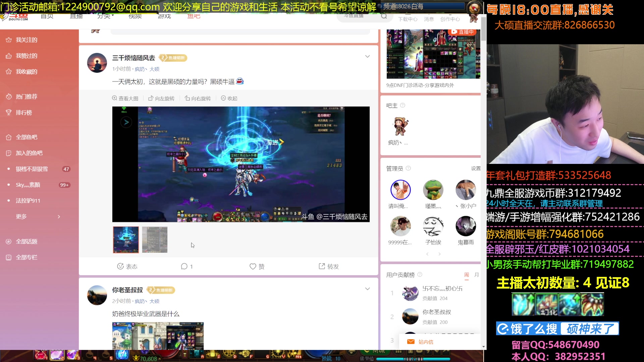This screenshot has width=644, height=362.
Task: Open the 三千烦恼随风去 author avatar
Action: coord(97,63)
